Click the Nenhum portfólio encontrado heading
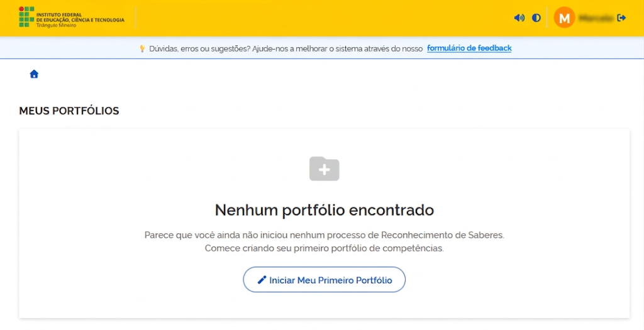 (325, 209)
